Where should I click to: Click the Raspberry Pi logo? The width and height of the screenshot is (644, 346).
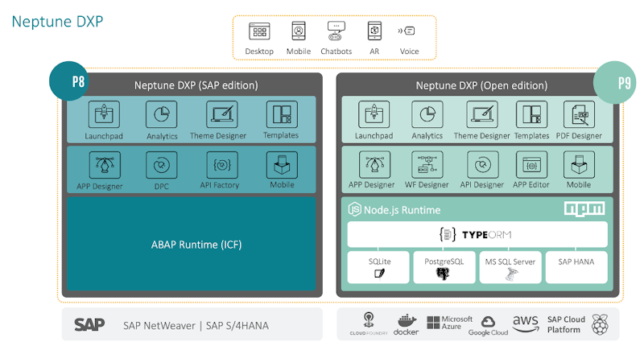point(600,324)
